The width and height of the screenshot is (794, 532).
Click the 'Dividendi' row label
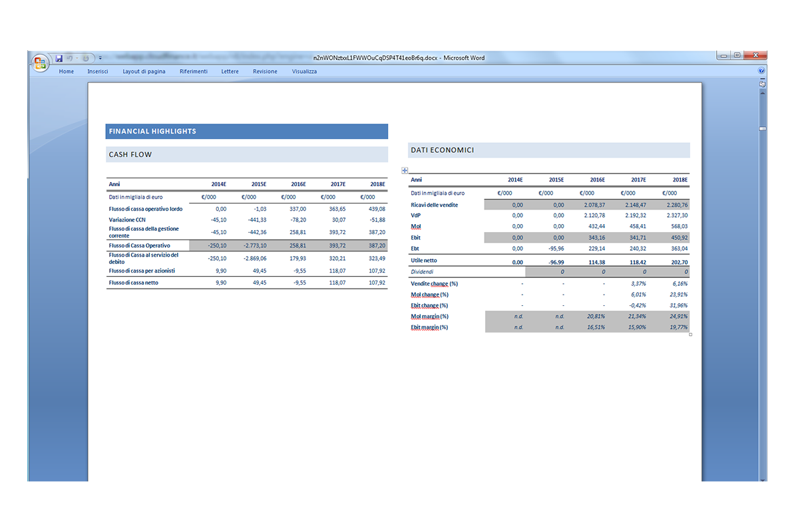click(x=422, y=272)
